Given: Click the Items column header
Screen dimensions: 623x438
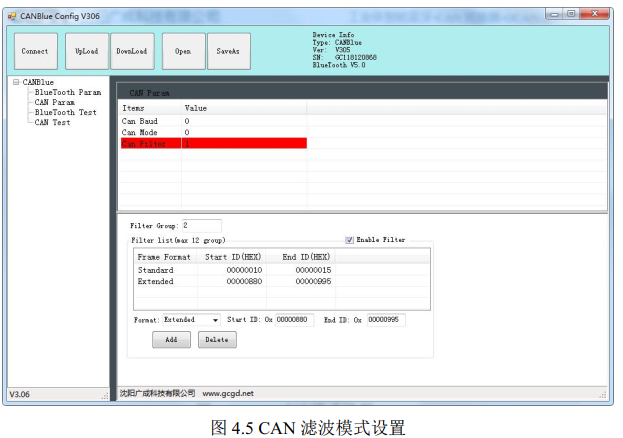Looking at the screenshot, I should coord(150,108).
